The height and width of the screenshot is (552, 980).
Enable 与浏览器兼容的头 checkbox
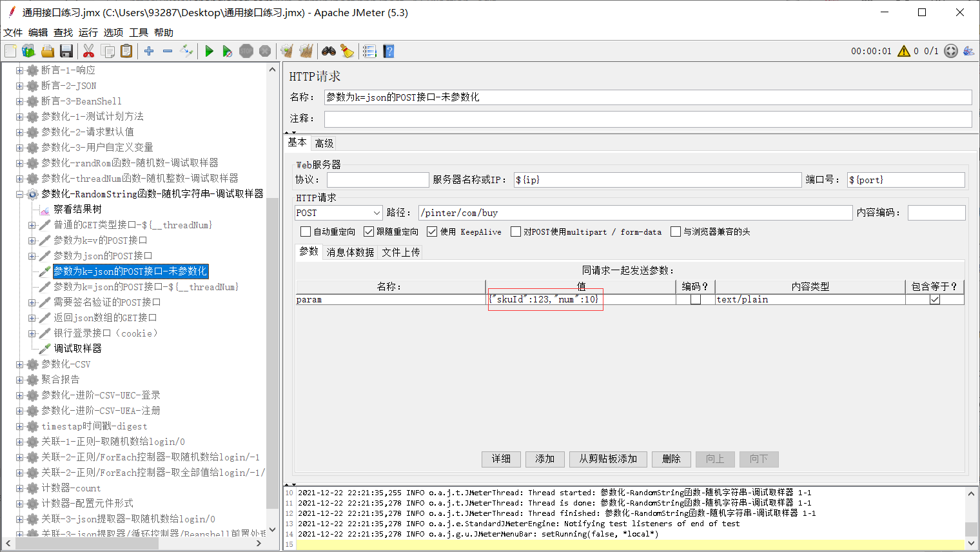[676, 232]
